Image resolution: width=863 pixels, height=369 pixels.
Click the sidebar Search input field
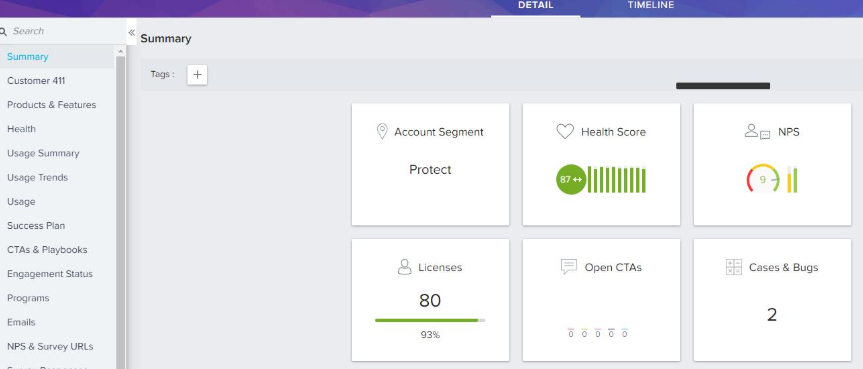tap(63, 31)
